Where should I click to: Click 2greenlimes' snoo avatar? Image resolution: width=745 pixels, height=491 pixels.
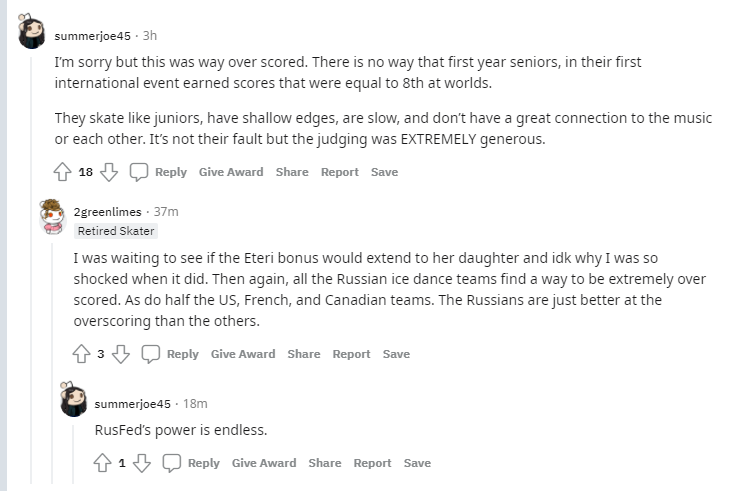coord(52,215)
